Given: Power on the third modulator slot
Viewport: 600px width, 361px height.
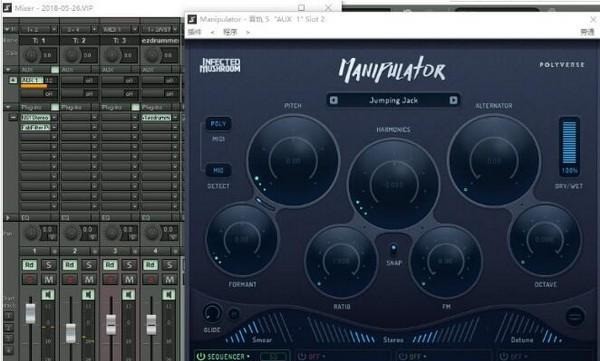Looking at the screenshot, I should (402, 356).
